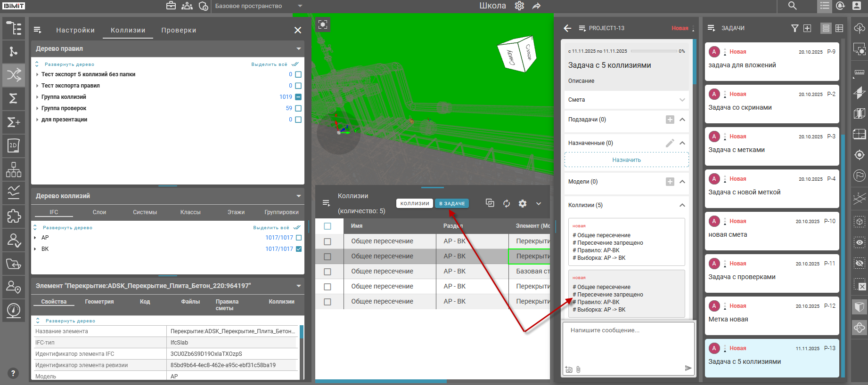868x385 pixels.
Task: Click the filter icon in tasks panel
Action: [794, 28]
